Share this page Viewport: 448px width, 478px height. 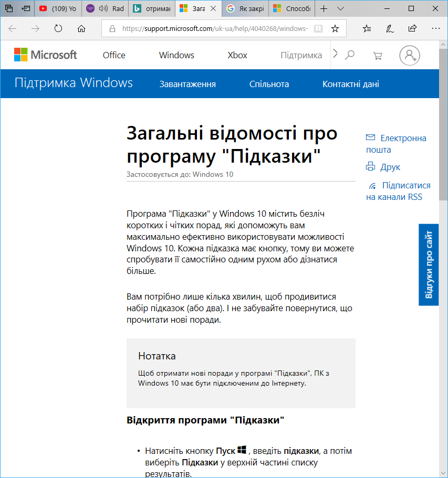(x=412, y=28)
